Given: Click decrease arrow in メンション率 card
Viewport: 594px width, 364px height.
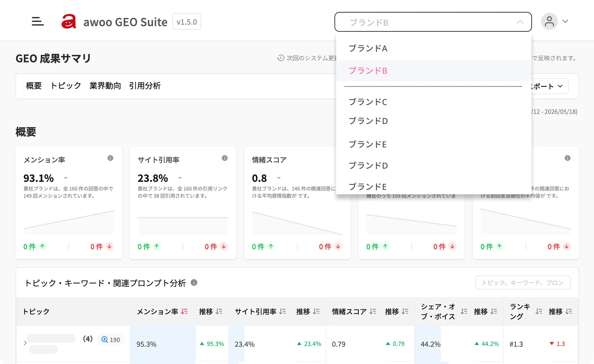Looking at the screenshot, I should [x=110, y=246].
